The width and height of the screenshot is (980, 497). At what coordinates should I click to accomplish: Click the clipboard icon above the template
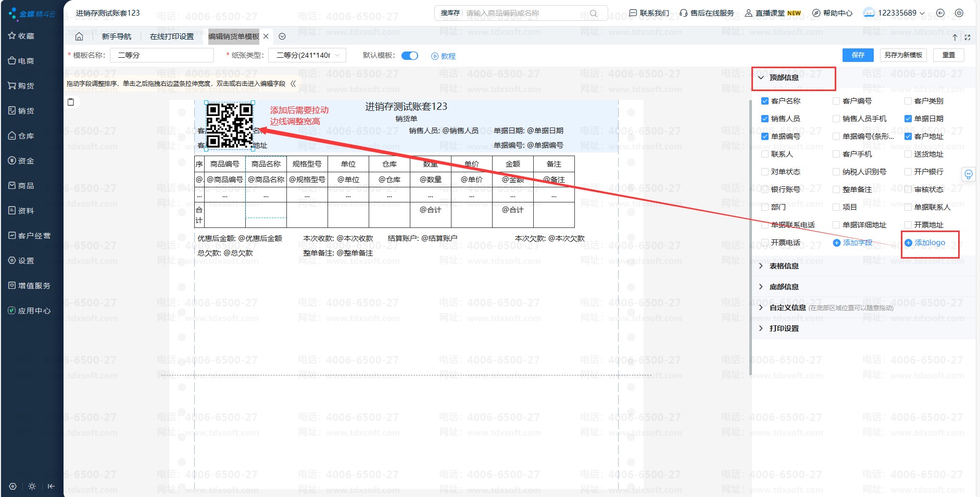[71, 102]
